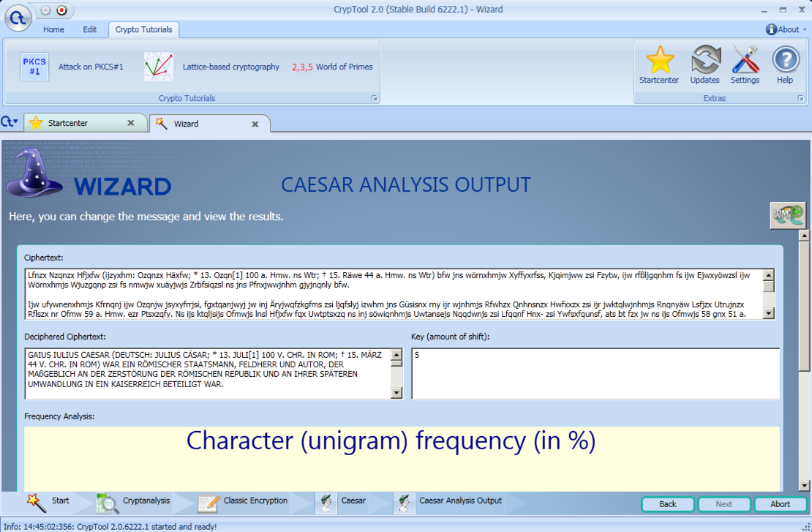The image size is (812, 532).
Task: Click the Classic Encryption notepad icon
Action: pyautogui.click(x=208, y=503)
